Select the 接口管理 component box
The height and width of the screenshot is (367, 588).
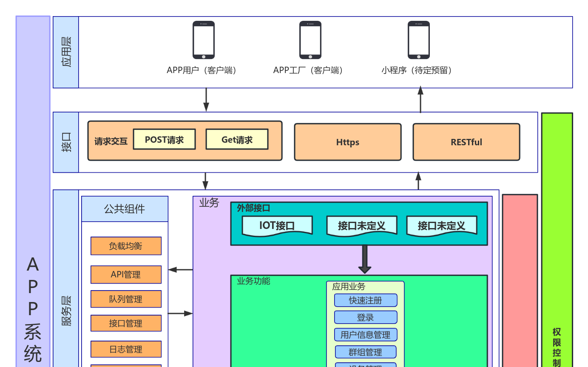pos(126,323)
